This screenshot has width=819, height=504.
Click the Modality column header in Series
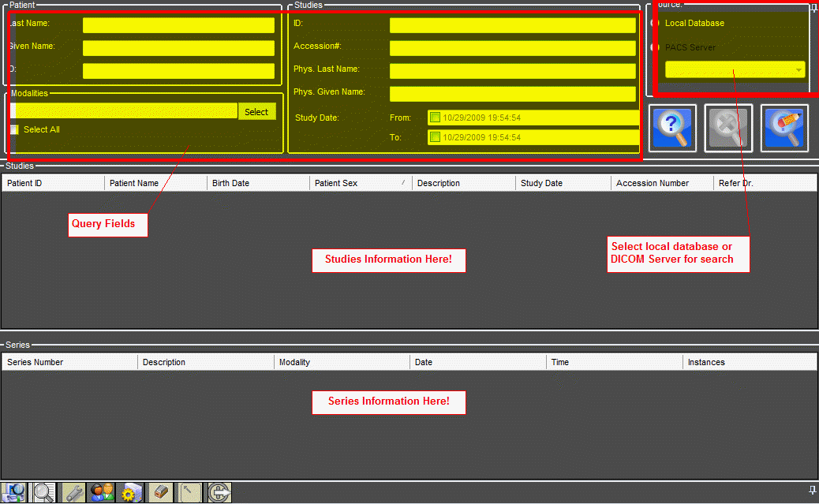(341, 363)
